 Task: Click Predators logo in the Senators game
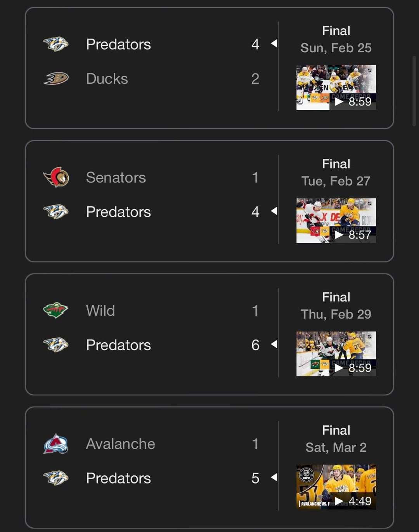(56, 212)
